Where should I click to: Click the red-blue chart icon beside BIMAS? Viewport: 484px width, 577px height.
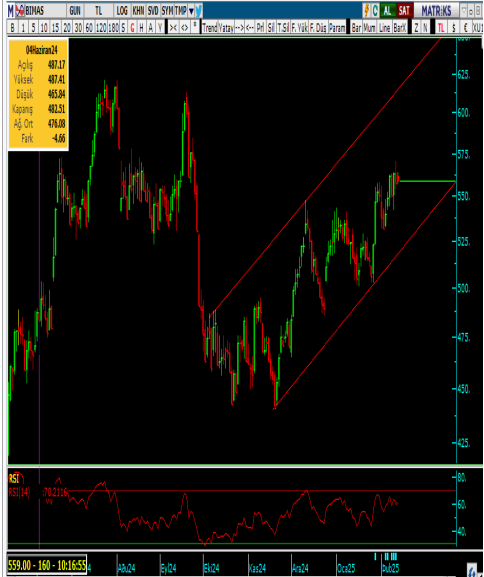click(20, 11)
